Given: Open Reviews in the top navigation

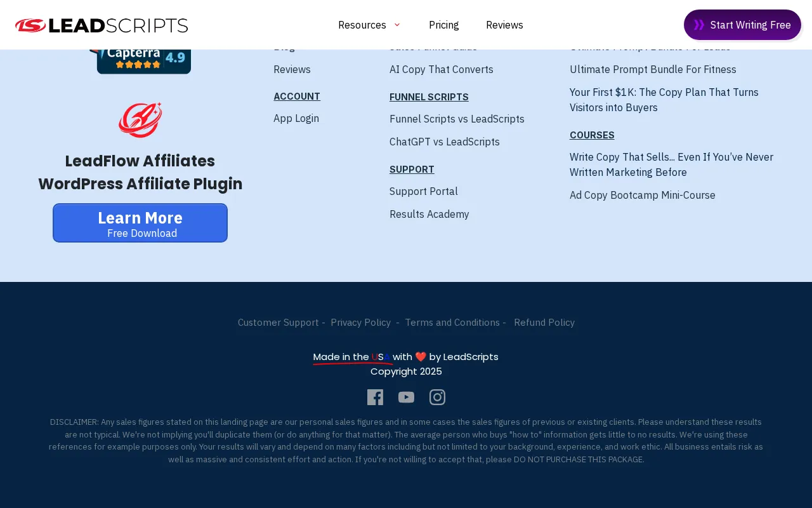Looking at the screenshot, I should tap(504, 25).
